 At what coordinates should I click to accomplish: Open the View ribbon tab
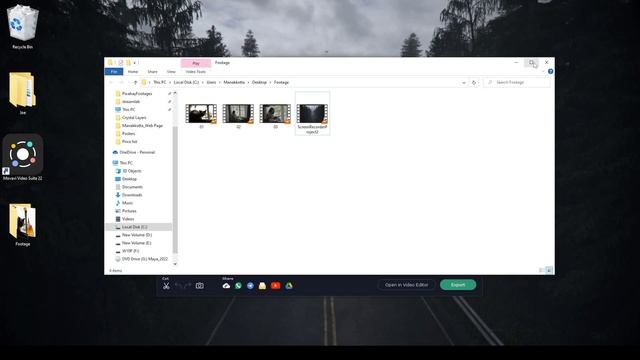(171, 72)
